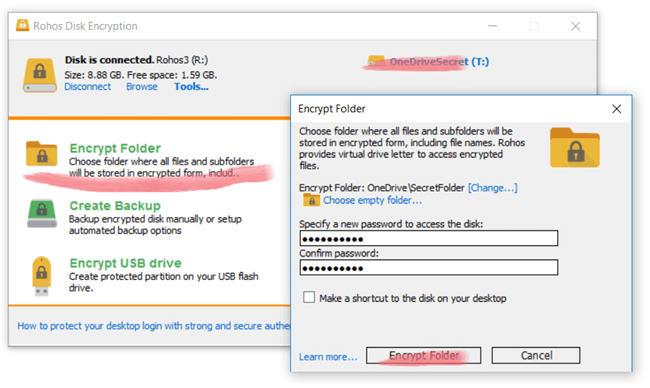The height and width of the screenshot is (388, 650).
Task: Click the Create protected partition description text
Action: [163, 282]
